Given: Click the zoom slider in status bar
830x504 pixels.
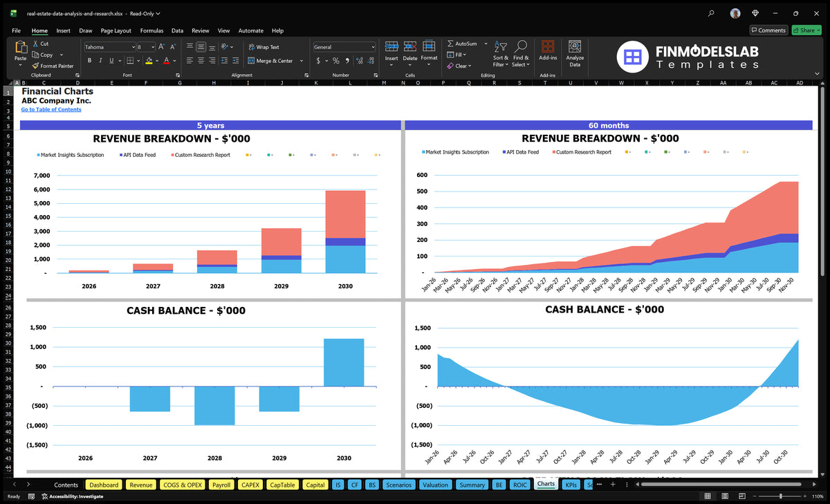Looking at the screenshot, I should [780, 496].
